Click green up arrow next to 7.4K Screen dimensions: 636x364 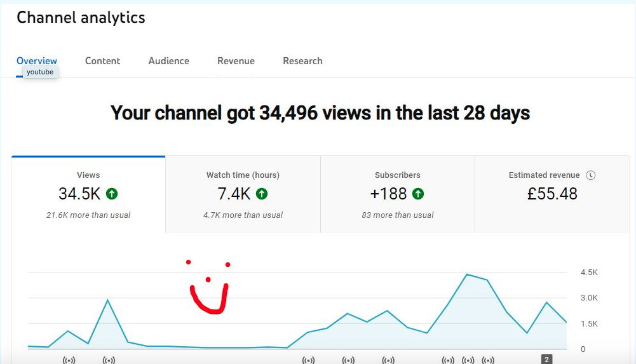tap(262, 194)
